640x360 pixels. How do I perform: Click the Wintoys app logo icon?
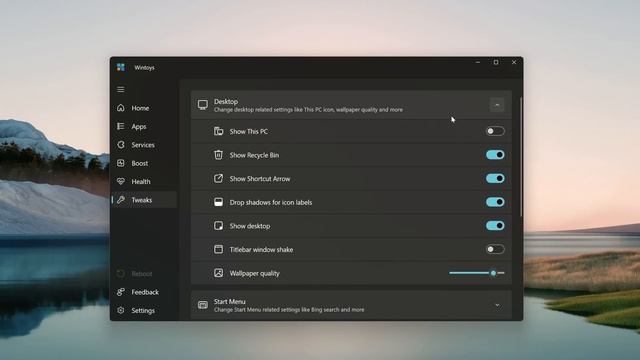(x=120, y=67)
